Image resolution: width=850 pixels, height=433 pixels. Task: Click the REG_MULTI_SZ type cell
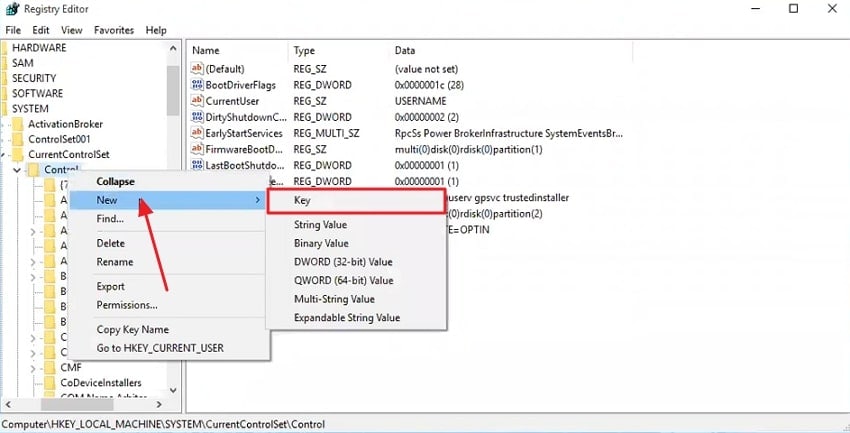326,133
